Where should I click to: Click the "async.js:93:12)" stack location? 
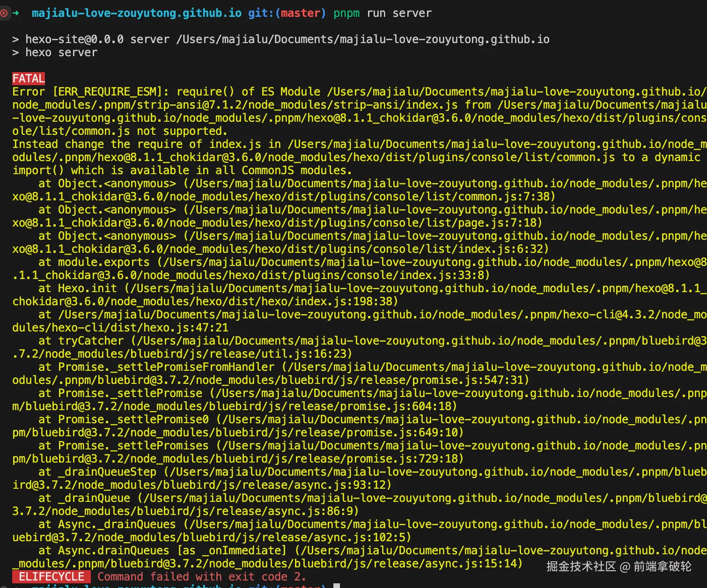343,485
